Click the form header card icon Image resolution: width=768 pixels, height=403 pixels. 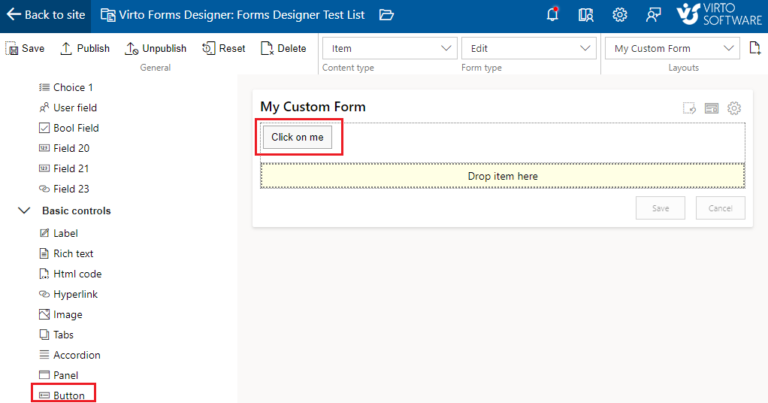coord(712,108)
